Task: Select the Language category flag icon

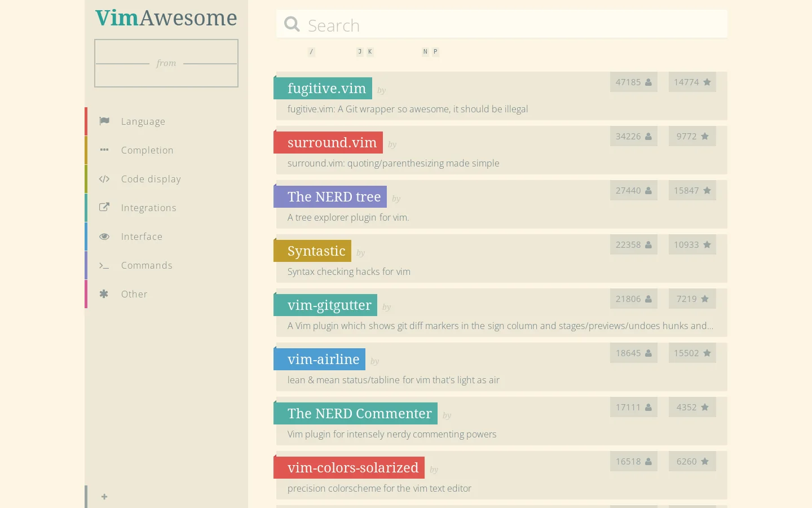Action: (x=104, y=121)
